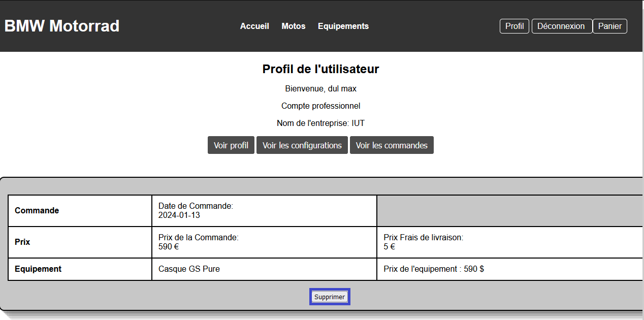Screen dimensions: 644x320
Task: Open Profil from the top bar
Action: click(514, 26)
